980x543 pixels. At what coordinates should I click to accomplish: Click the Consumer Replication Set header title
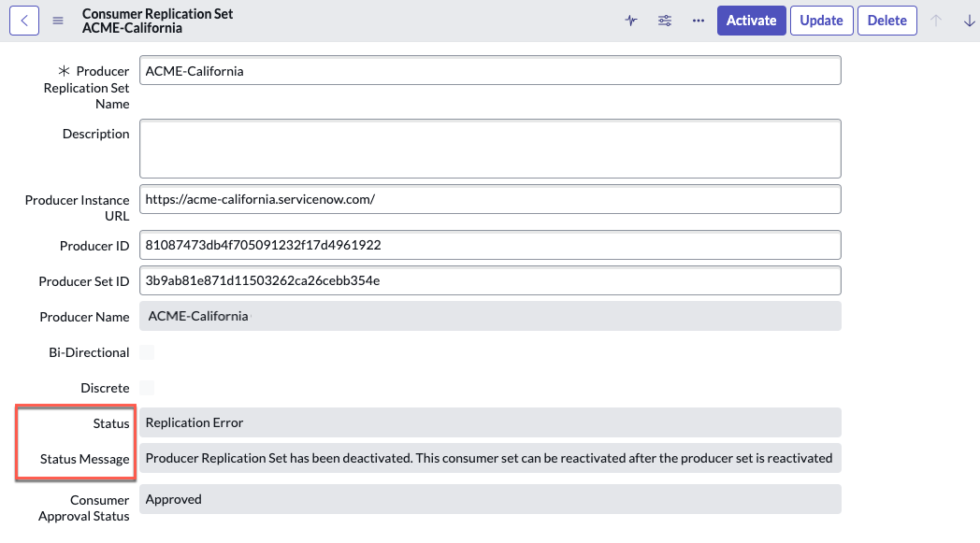(x=157, y=14)
